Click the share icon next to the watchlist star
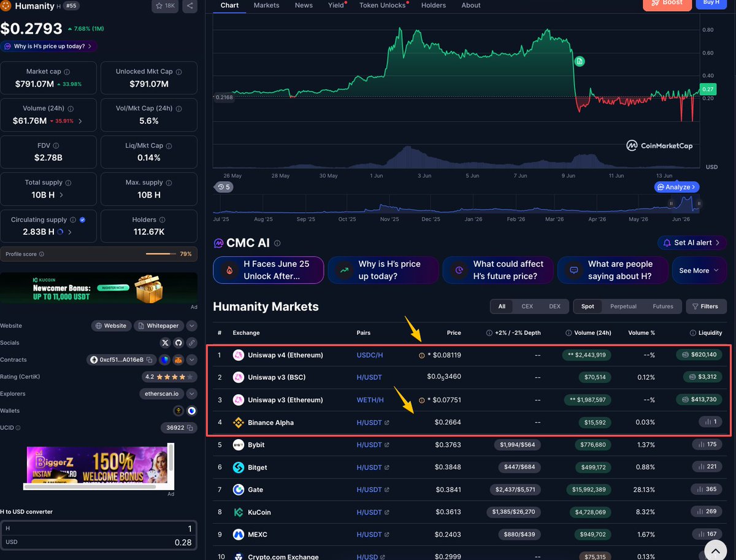Viewport: 736px width, 560px height. tap(190, 6)
